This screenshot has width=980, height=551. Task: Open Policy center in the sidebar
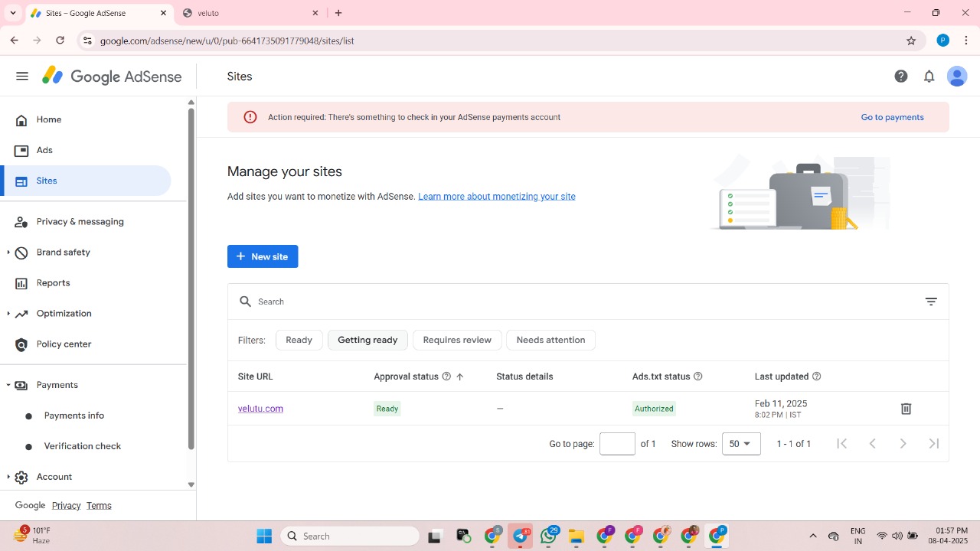(x=86, y=344)
